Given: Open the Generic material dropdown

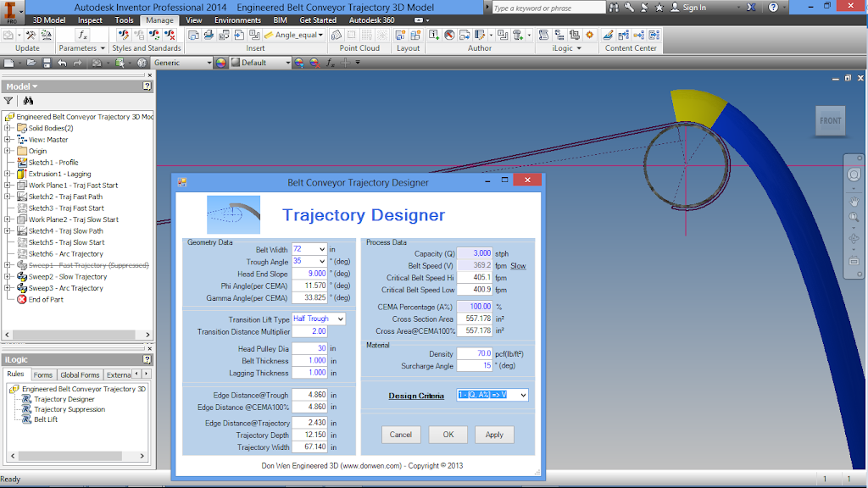Looking at the screenshot, I should click(209, 63).
